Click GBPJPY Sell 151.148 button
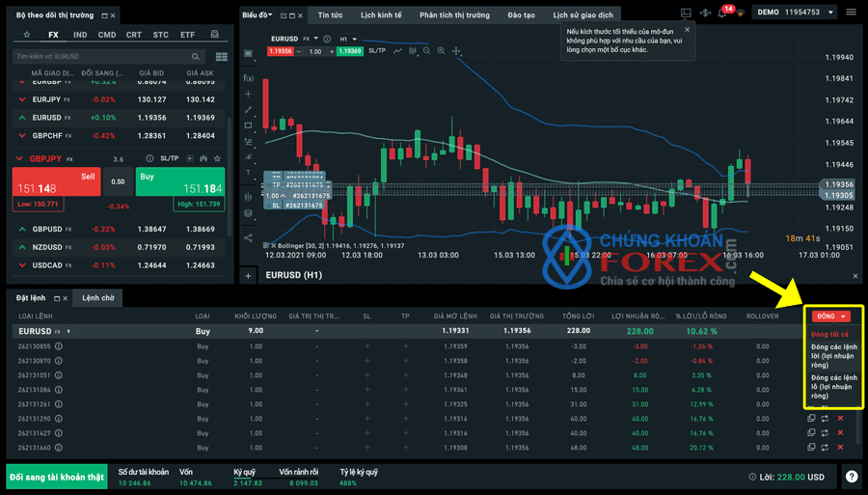Viewport: 868px width, 495px height. point(57,181)
